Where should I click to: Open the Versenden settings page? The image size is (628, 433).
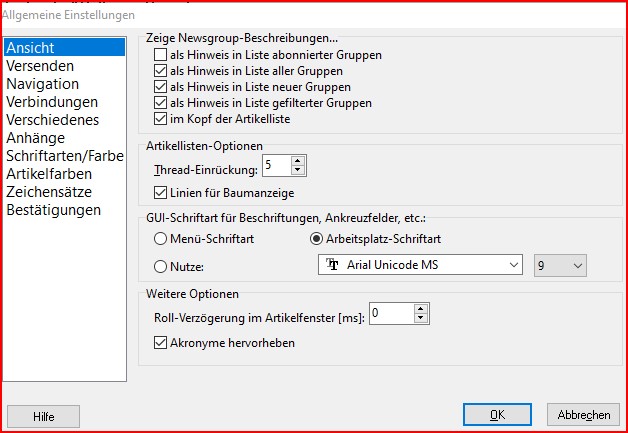[x=40, y=66]
